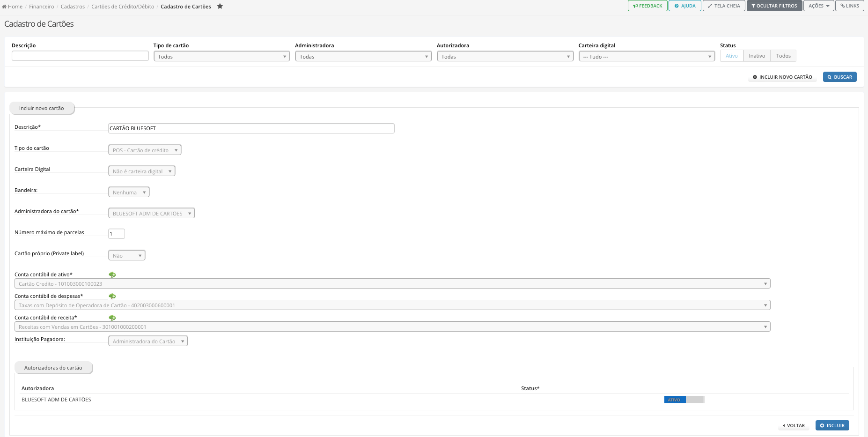Click the Incluir button to save card

click(x=832, y=425)
